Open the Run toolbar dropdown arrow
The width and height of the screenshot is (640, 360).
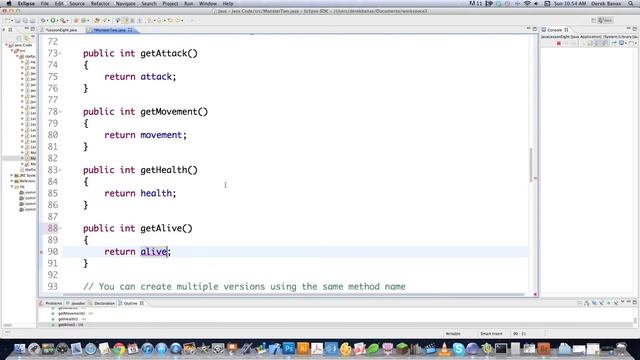coord(58,20)
